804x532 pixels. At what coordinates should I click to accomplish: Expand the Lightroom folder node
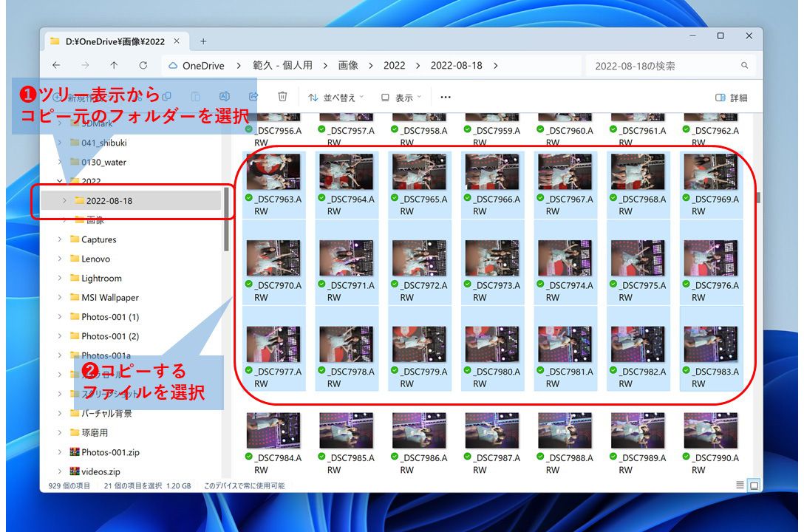point(60,279)
